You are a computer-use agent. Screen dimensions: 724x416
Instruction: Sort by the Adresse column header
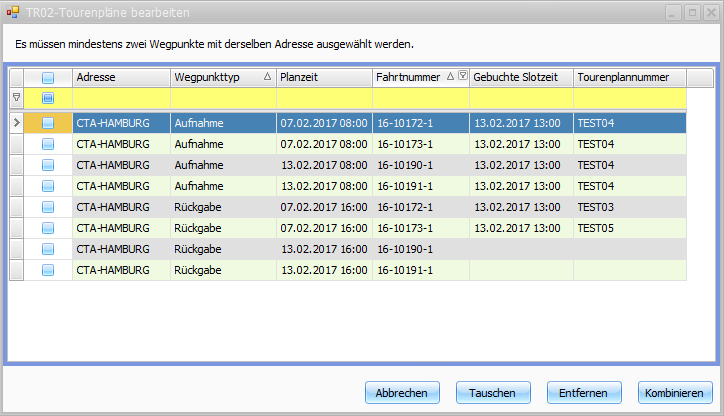click(x=120, y=77)
